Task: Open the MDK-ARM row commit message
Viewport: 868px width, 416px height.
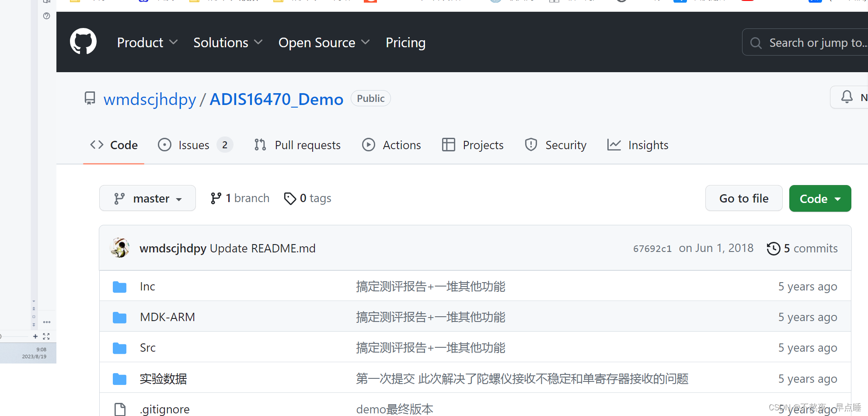Action: 430,317
